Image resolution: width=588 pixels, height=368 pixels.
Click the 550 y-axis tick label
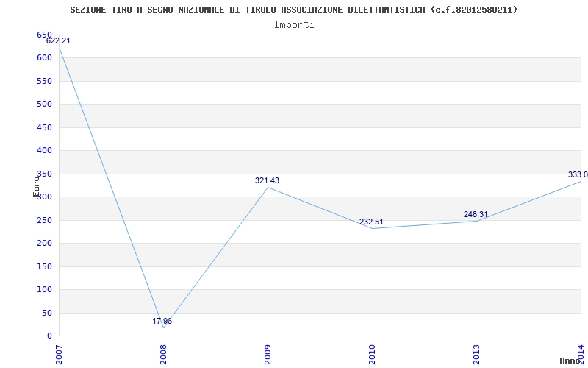(44, 81)
